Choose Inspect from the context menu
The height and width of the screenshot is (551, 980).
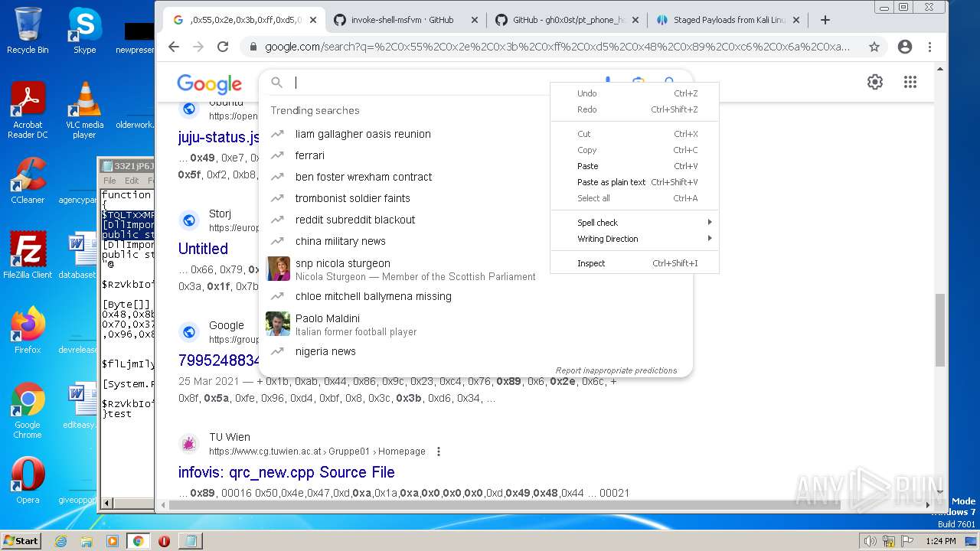(x=634, y=263)
